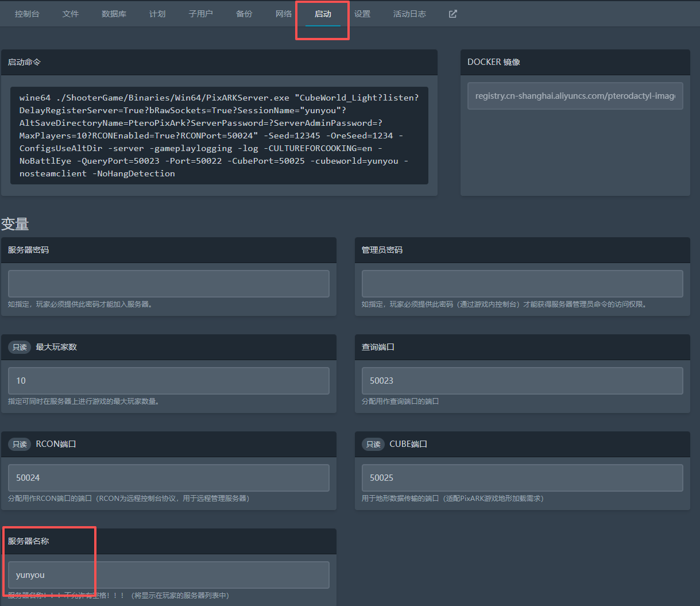Image resolution: width=700 pixels, height=606 pixels.
Task: Open the 计划 tab
Action: [157, 14]
